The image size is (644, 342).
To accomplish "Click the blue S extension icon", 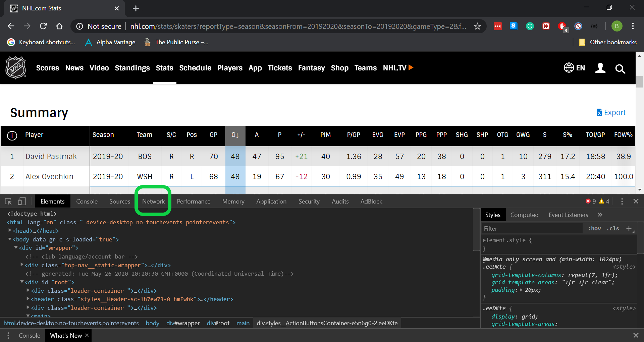I will point(514,26).
